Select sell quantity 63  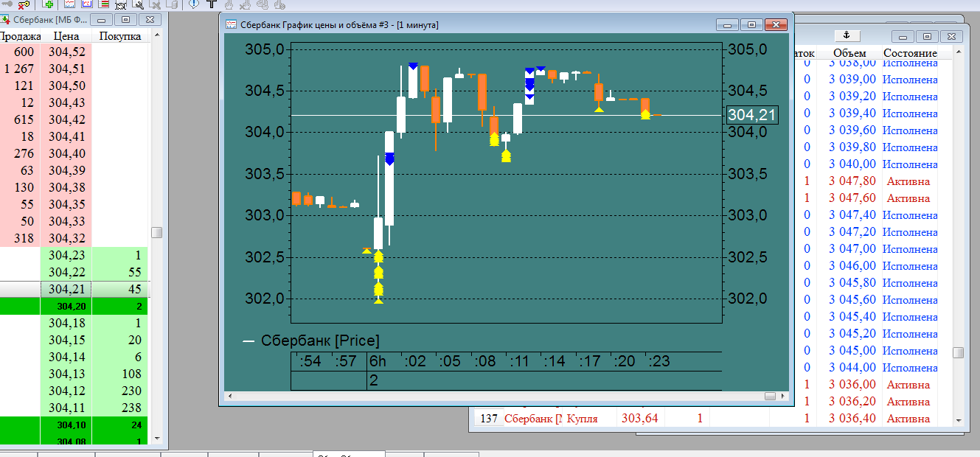(26, 170)
